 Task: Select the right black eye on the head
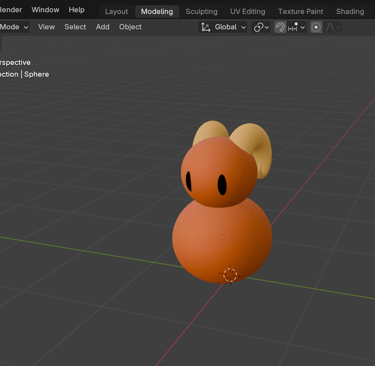coord(222,184)
